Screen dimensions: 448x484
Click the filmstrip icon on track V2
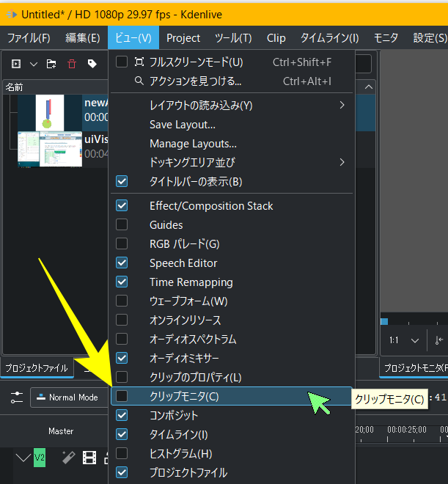pyautogui.click(x=89, y=458)
